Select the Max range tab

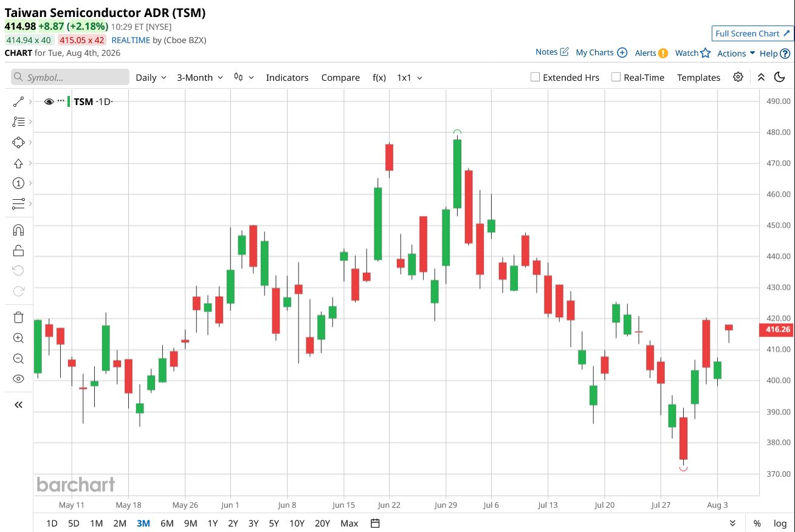coord(349,523)
